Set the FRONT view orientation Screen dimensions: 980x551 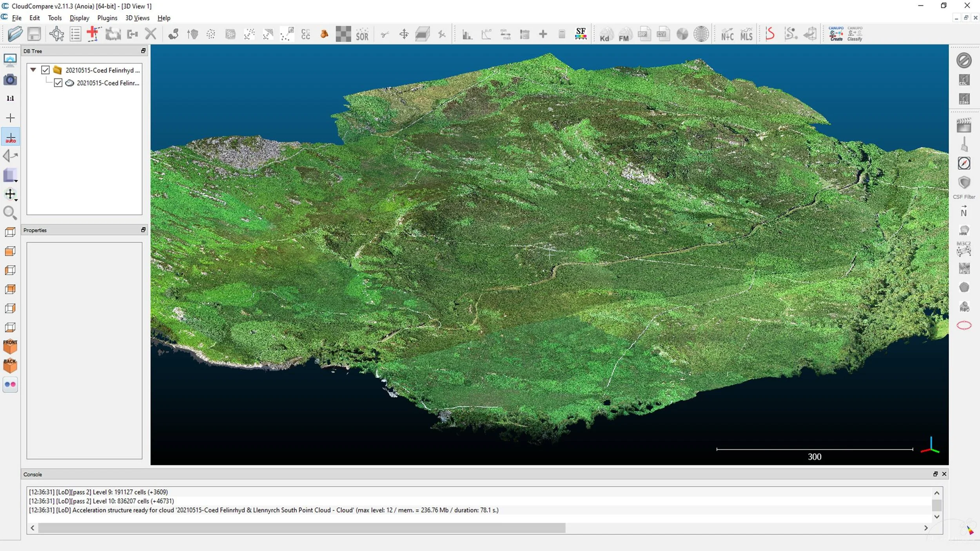click(10, 346)
